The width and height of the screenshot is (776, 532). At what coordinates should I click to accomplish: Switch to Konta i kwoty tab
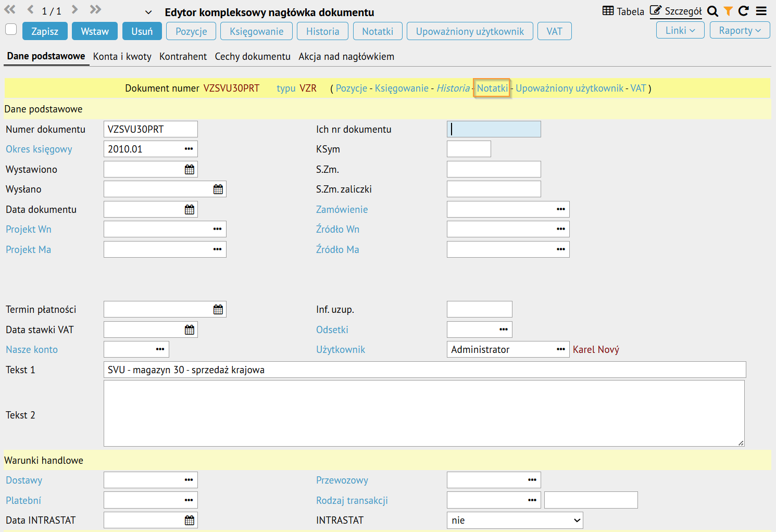122,57
